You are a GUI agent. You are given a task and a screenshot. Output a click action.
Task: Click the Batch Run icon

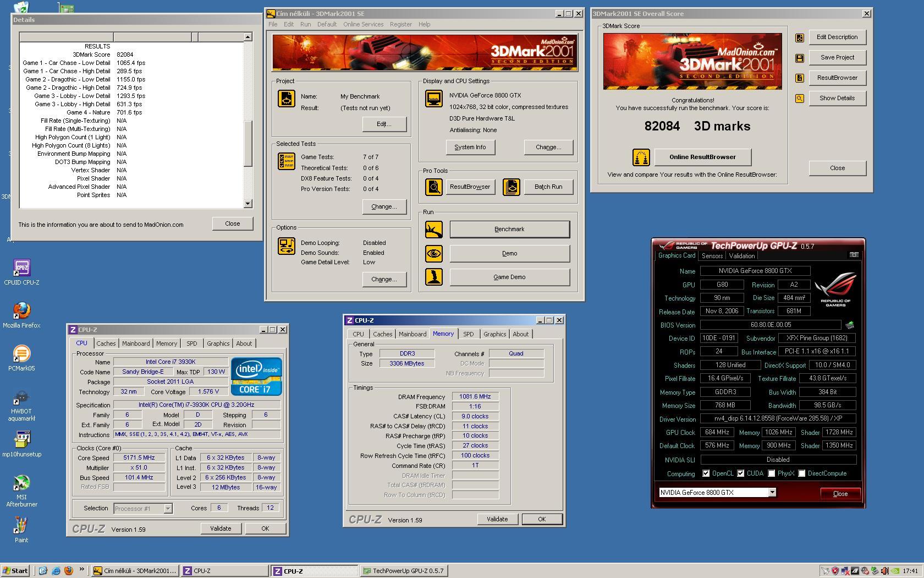(512, 187)
